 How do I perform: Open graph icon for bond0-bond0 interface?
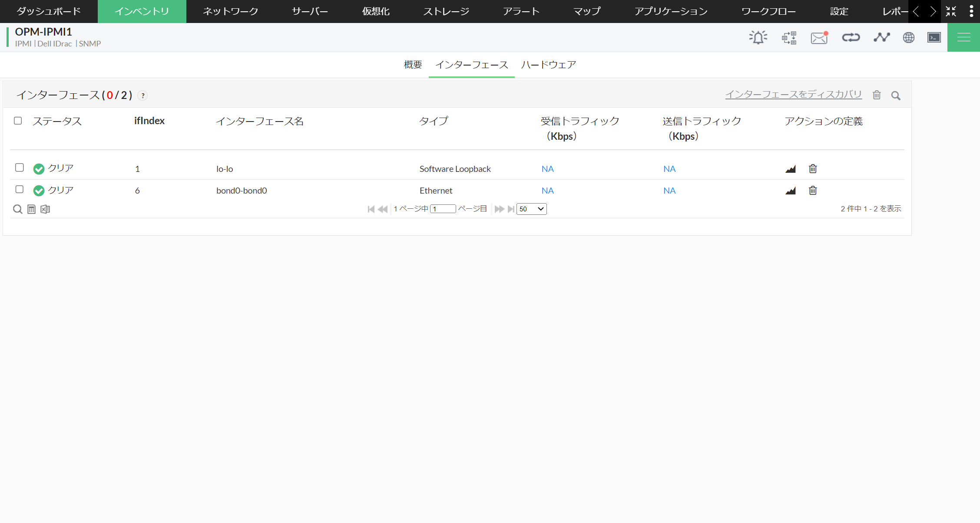pyautogui.click(x=791, y=191)
